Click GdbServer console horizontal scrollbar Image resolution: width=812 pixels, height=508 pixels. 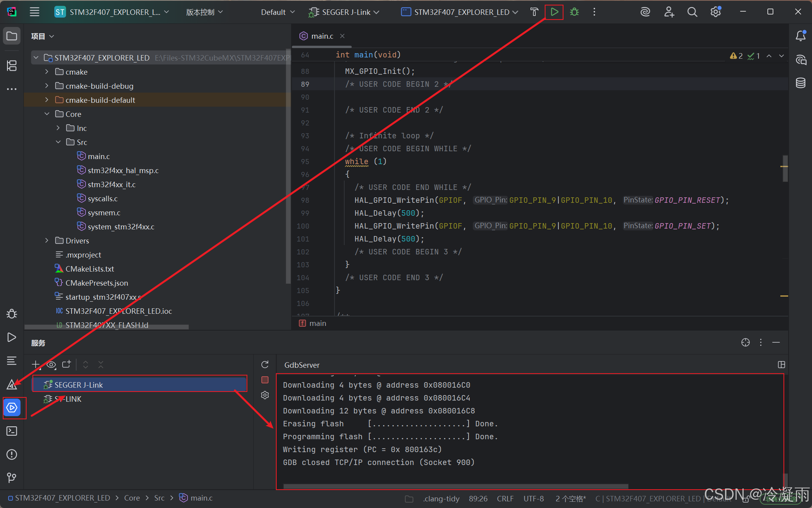(456, 486)
